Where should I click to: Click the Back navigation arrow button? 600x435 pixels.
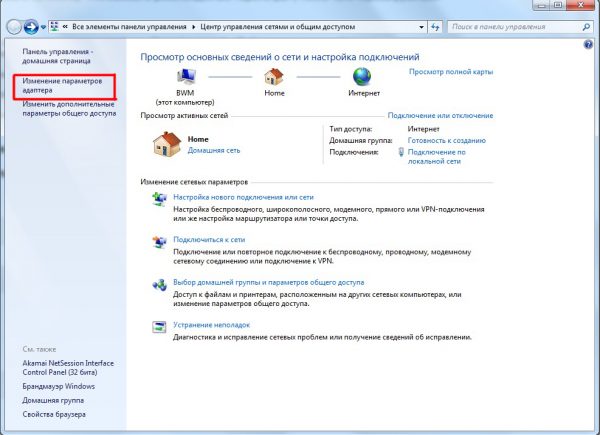(x=14, y=27)
